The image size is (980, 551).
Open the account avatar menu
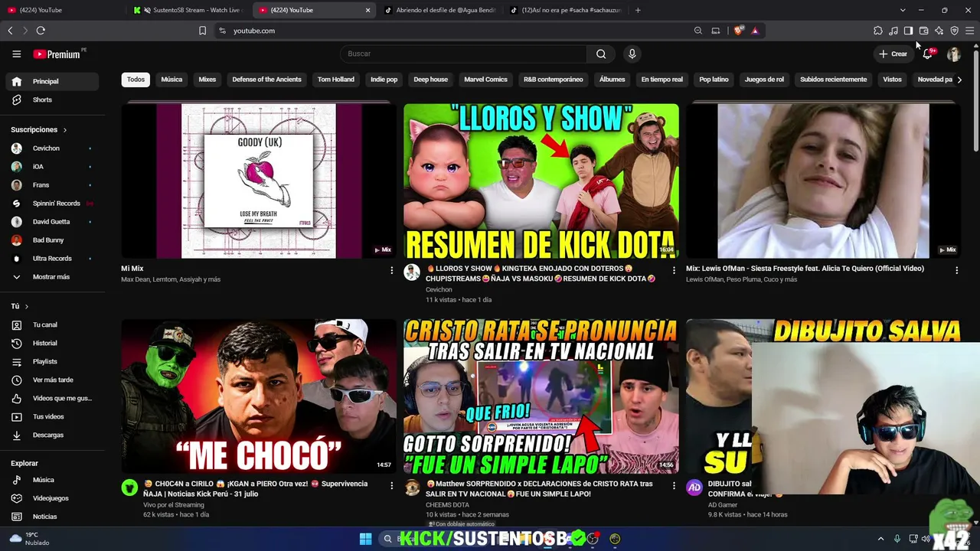click(954, 54)
